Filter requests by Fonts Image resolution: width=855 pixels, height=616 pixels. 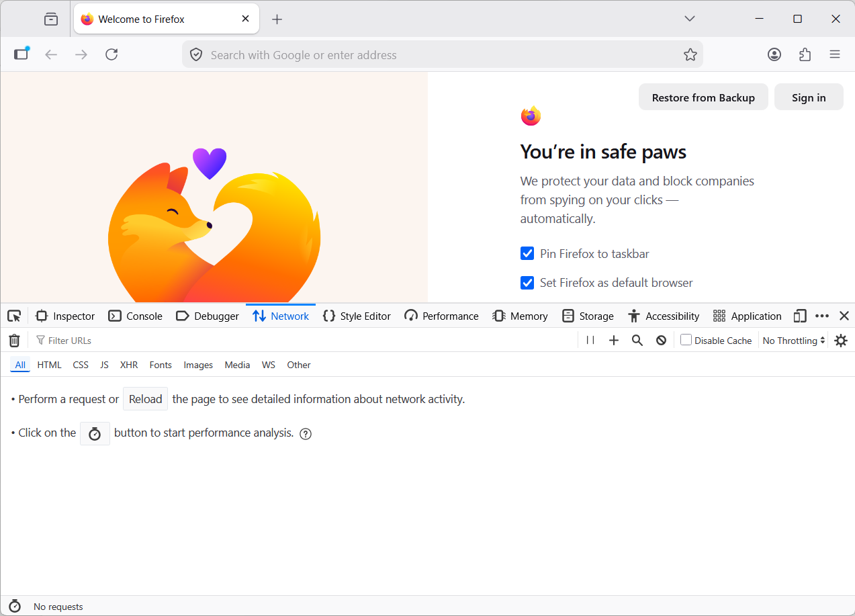click(161, 365)
